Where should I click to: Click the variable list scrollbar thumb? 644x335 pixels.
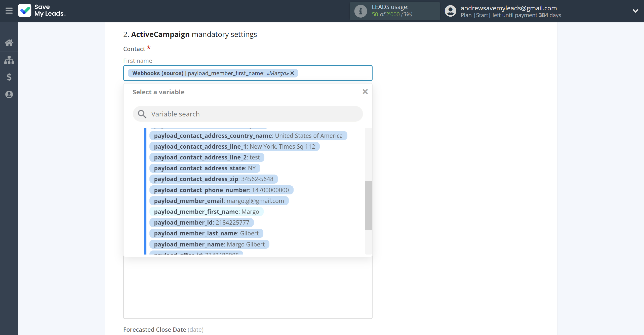(x=368, y=205)
